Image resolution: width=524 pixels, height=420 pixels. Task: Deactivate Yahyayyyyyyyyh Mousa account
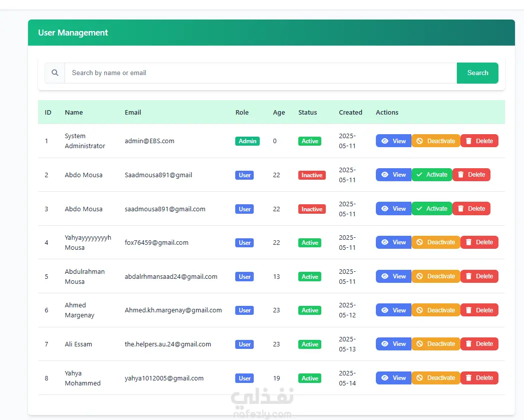(x=436, y=242)
